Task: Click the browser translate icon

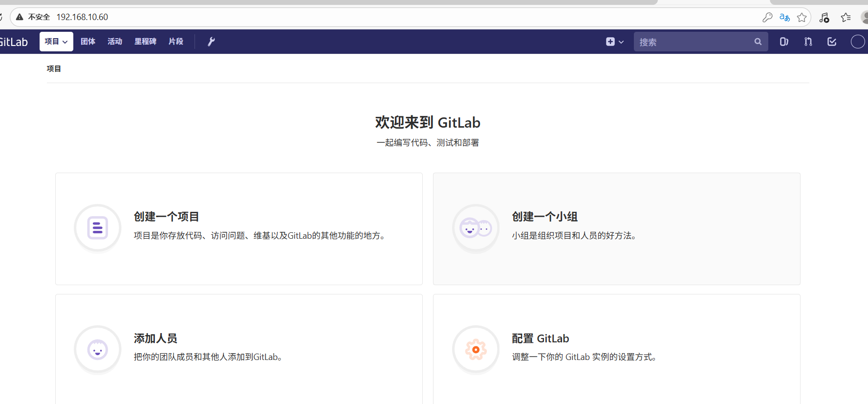Action: click(x=785, y=17)
